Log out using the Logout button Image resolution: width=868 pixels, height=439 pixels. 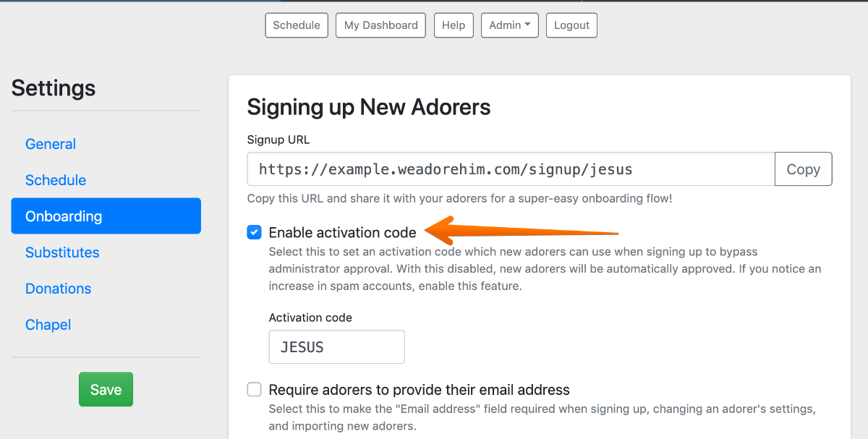point(571,25)
